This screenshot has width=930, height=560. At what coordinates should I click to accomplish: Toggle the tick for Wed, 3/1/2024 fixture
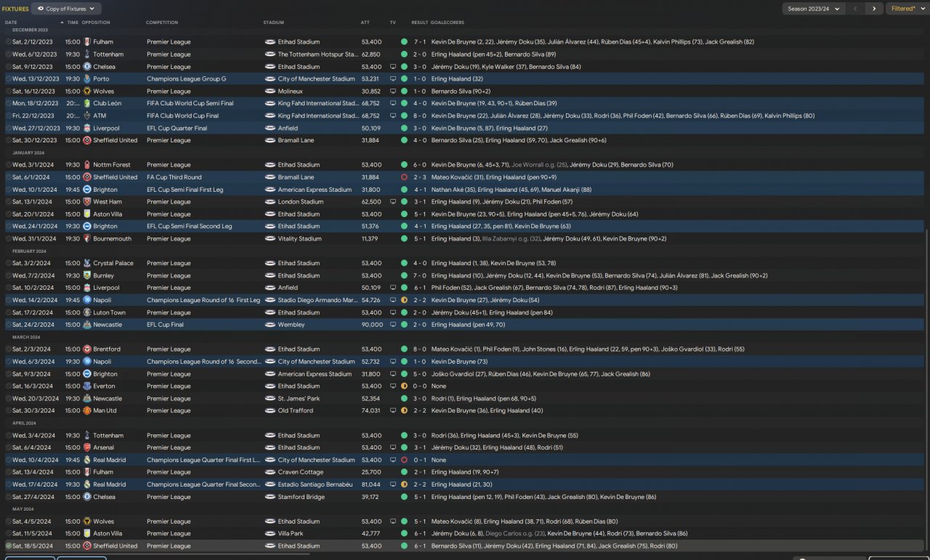9,165
